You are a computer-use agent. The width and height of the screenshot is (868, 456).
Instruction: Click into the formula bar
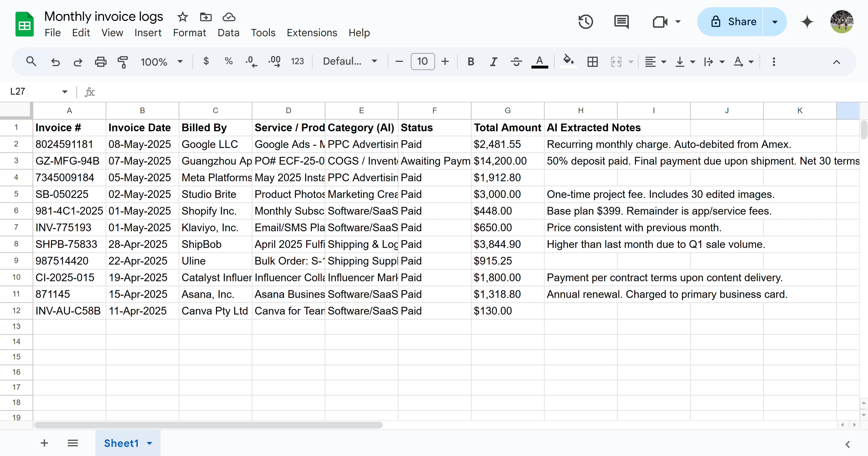click(x=478, y=91)
